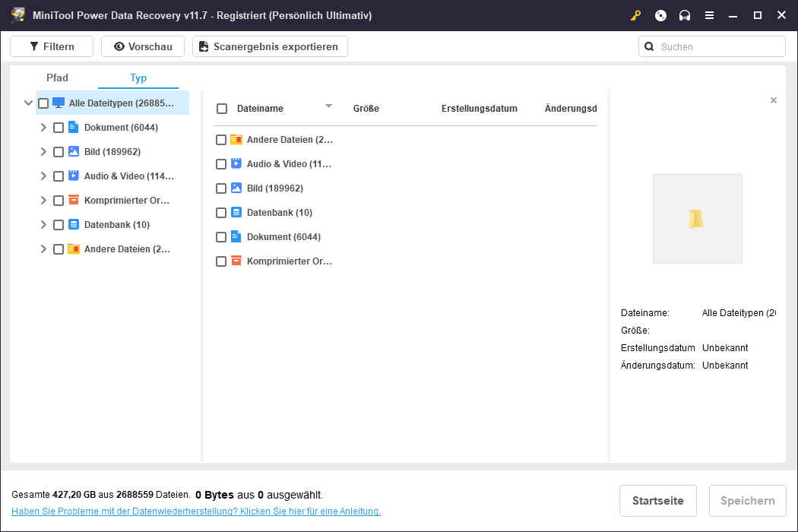Viewport: 798px width, 532px height.
Task: Sort by Änderungsdatum column header
Action: click(x=571, y=109)
